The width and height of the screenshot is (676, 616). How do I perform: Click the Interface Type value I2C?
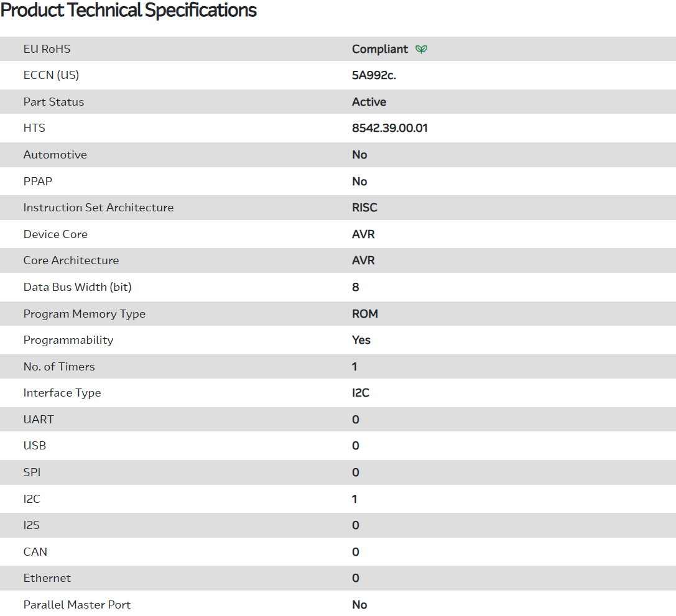point(361,393)
